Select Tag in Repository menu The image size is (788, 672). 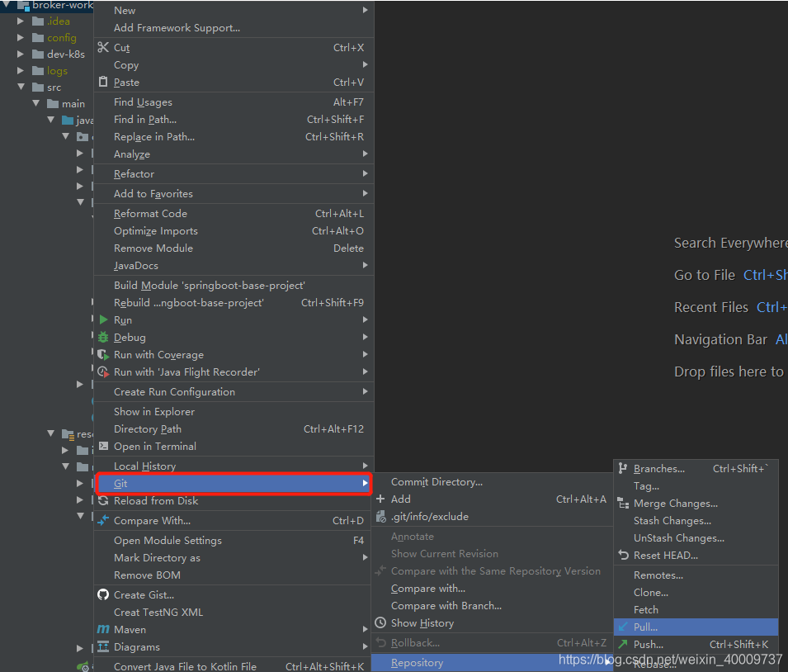click(696, 486)
